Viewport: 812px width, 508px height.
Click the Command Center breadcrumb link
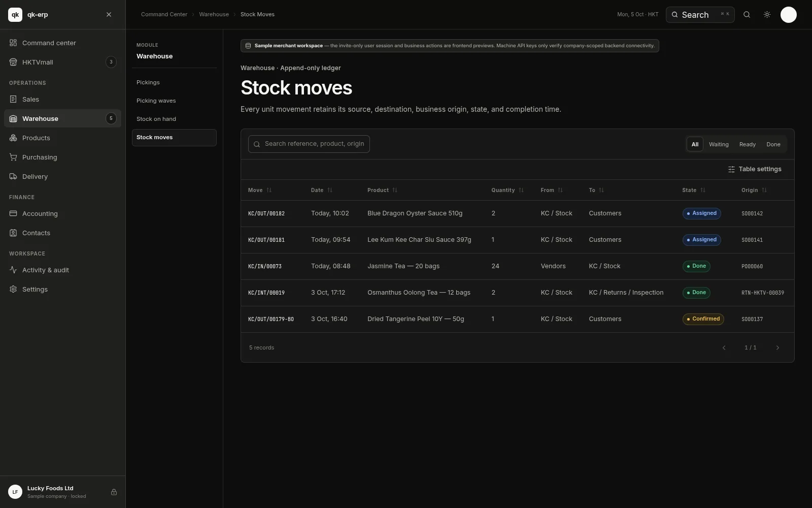tap(164, 14)
